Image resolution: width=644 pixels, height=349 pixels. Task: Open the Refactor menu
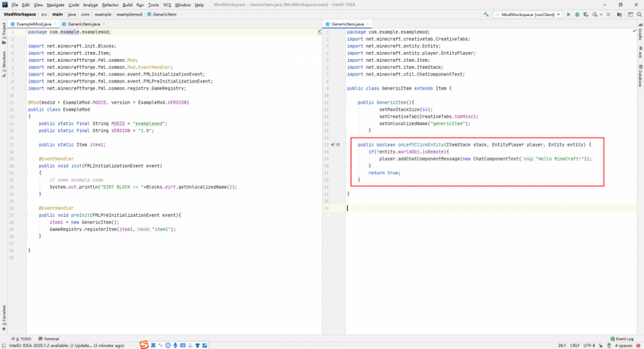pos(110,5)
